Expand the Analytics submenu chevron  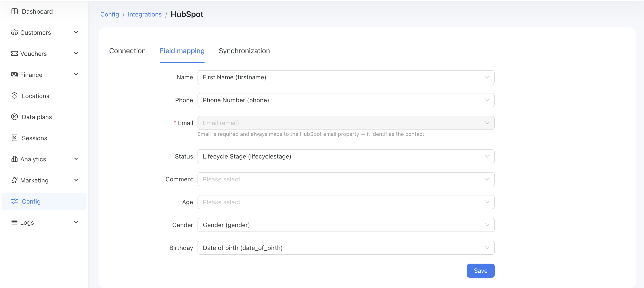(76, 159)
